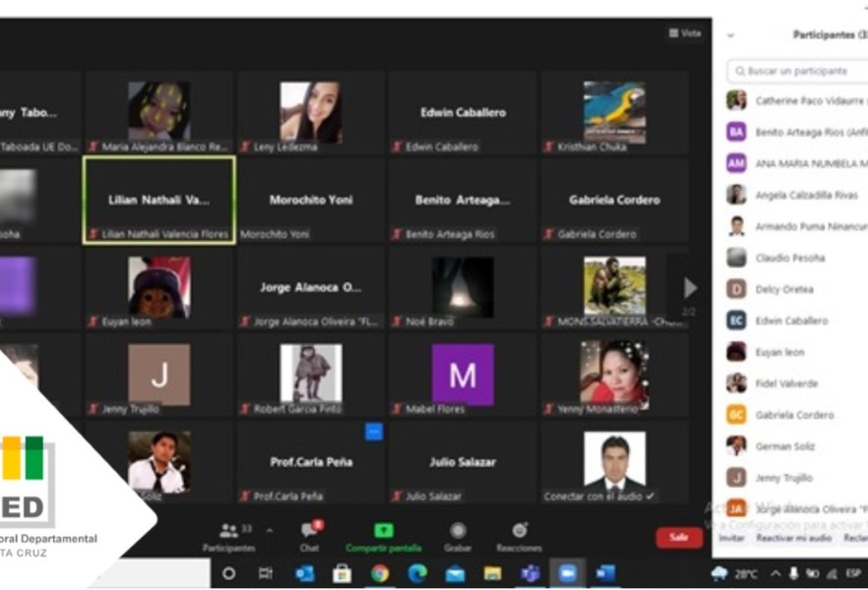Image resolution: width=868 pixels, height=590 pixels.
Task: Open the Reacciones menu icon
Action: [519, 531]
